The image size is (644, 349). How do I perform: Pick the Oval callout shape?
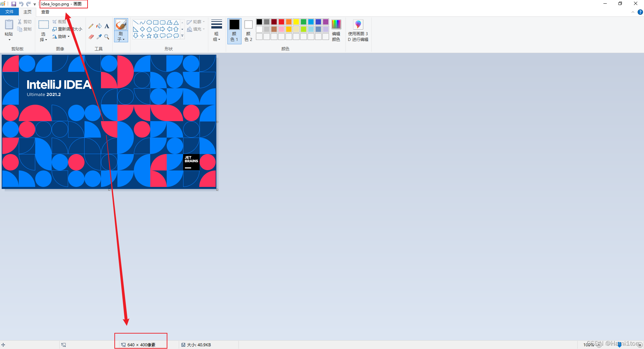tap(169, 36)
